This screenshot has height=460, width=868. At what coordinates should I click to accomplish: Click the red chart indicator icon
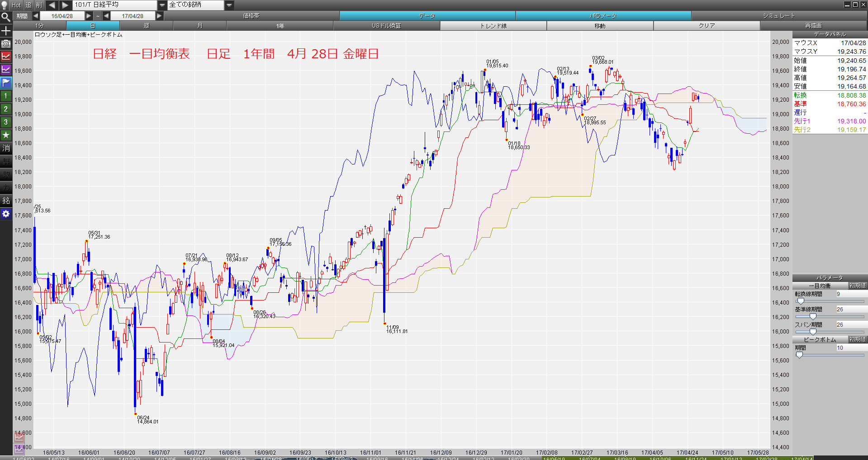tap(6, 56)
